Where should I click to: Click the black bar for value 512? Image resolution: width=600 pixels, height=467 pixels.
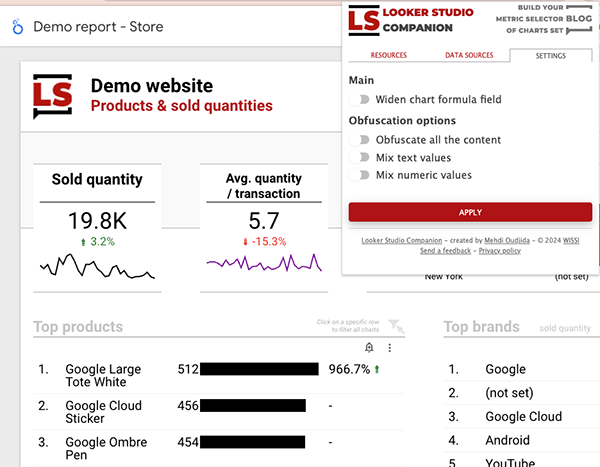[259, 369]
